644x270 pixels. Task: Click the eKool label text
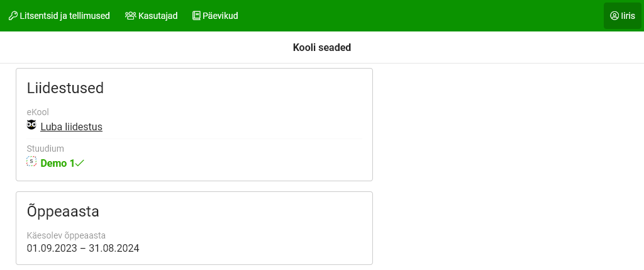(x=38, y=112)
